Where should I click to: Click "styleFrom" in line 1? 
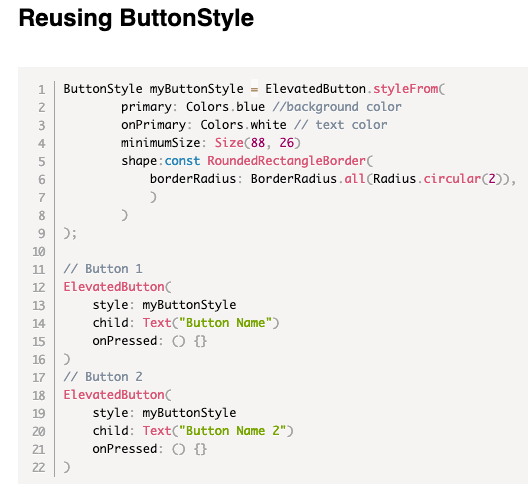[405, 89]
